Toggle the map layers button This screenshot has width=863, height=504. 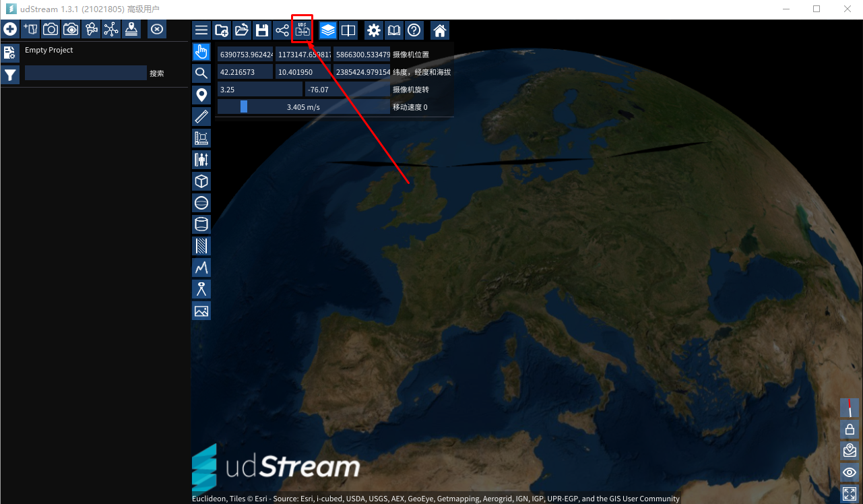click(x=328, y=30)
